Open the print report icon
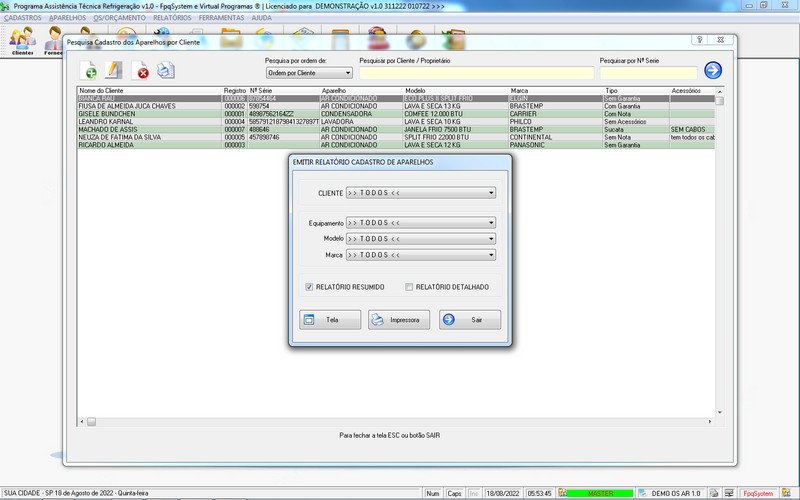The width and height of the screenshot is (800, 500). click(x=166, y=70)
